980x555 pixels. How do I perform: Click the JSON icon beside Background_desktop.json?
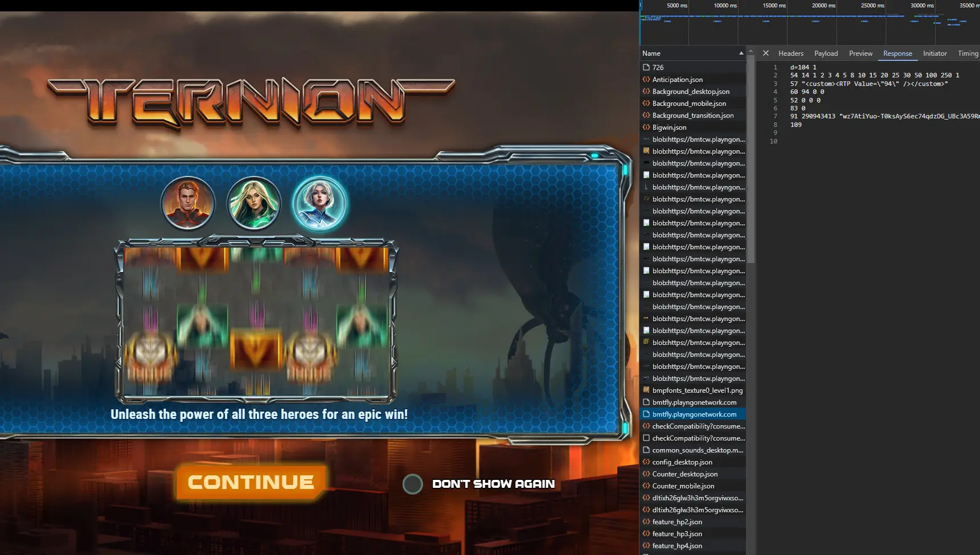[x=646, y=91]
